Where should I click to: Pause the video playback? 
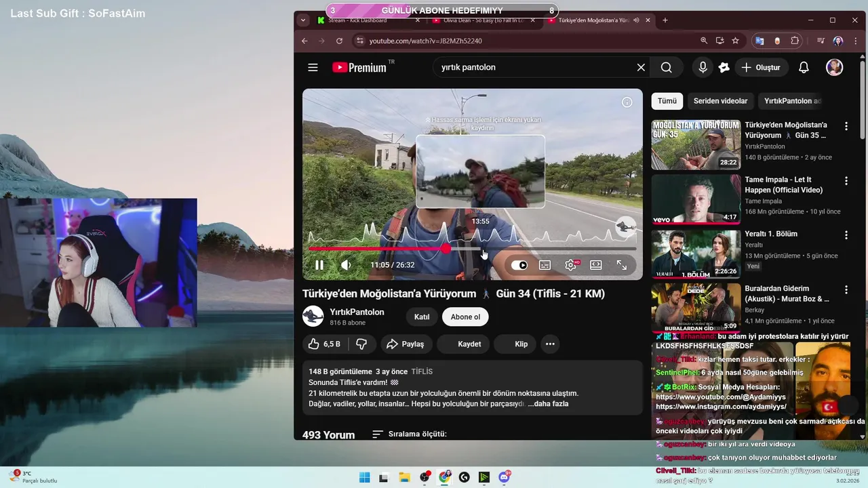coord(319,265)
